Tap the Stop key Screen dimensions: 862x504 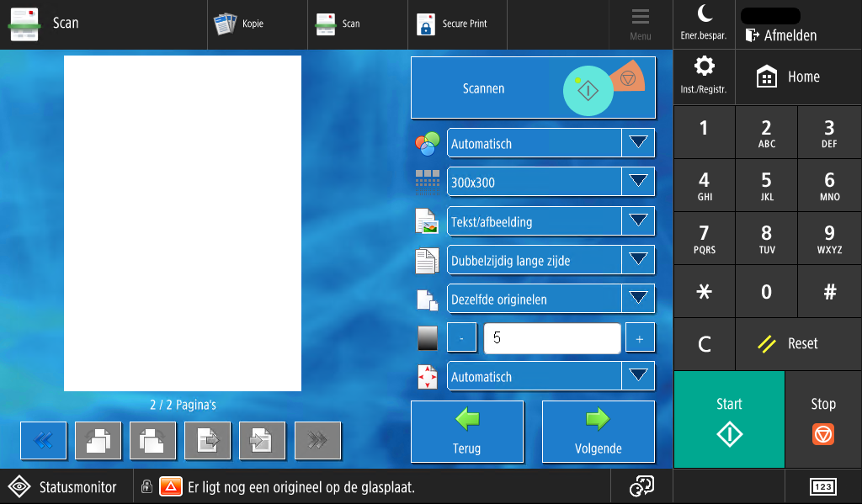pos(823,420)
